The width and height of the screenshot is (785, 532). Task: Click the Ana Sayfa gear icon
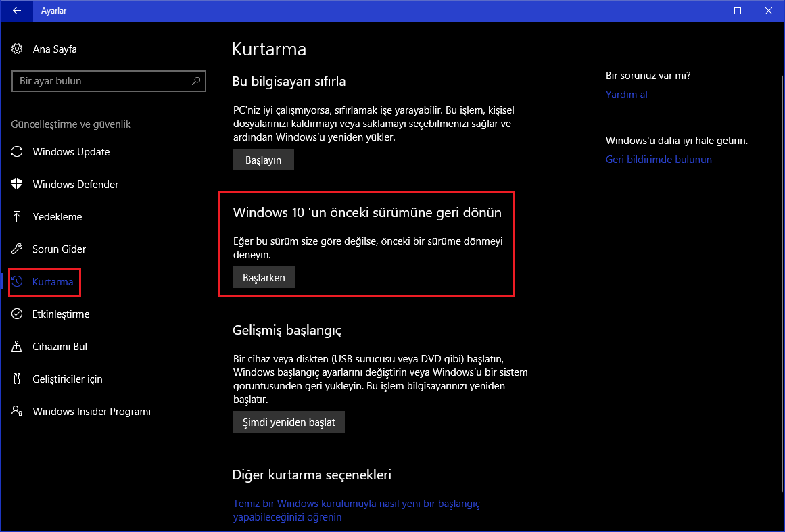(x=17, y=49)
